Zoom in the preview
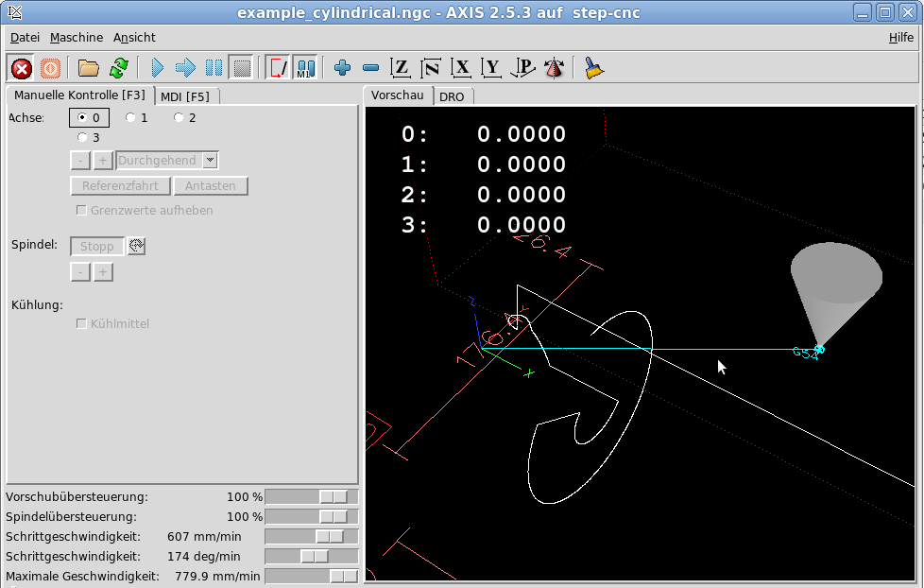 [x=342, y=68]
